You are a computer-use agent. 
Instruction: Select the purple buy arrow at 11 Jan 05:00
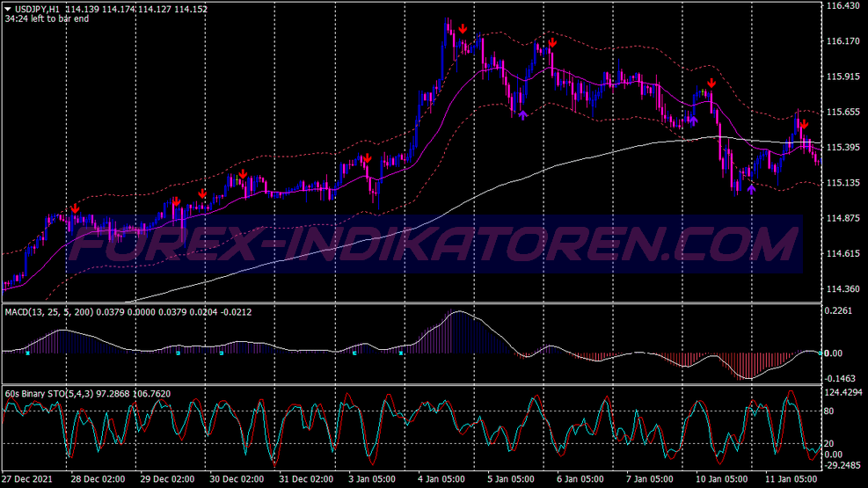[751, 189]
